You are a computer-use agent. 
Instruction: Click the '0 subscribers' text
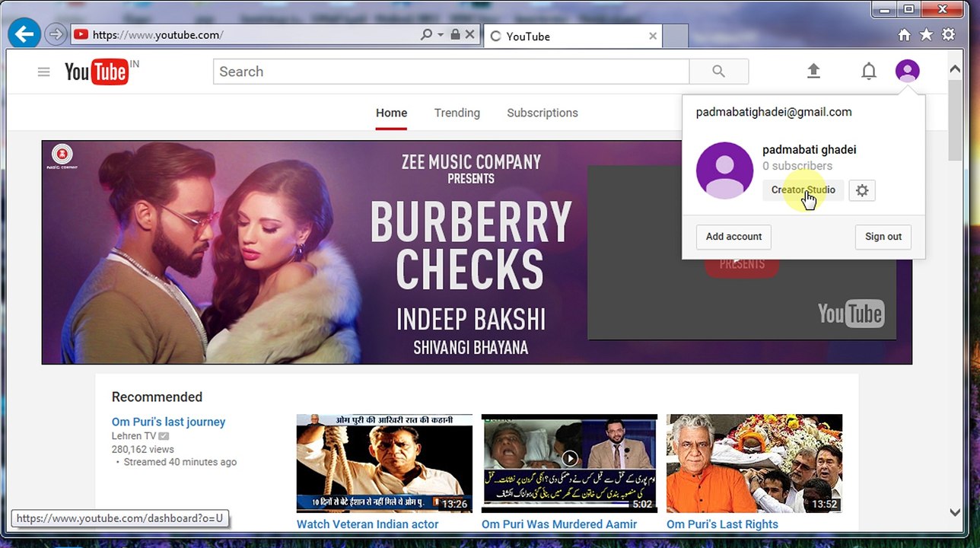click(797, 166)
